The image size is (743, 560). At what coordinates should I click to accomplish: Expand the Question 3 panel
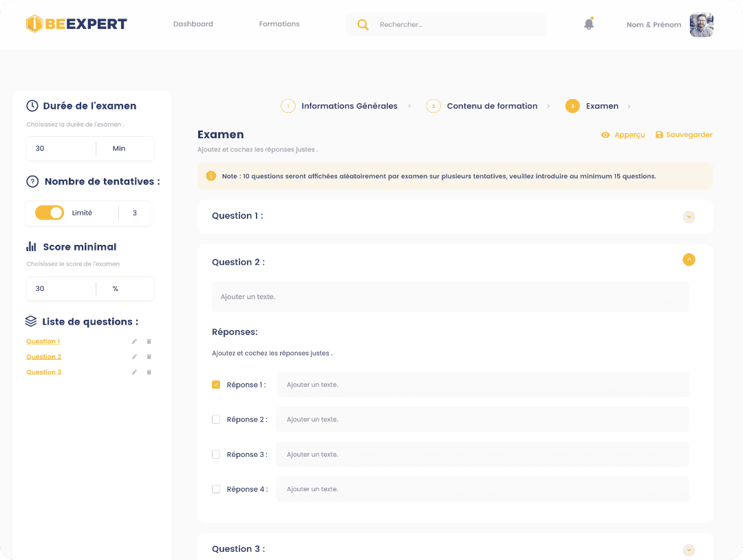pos(689,550)
